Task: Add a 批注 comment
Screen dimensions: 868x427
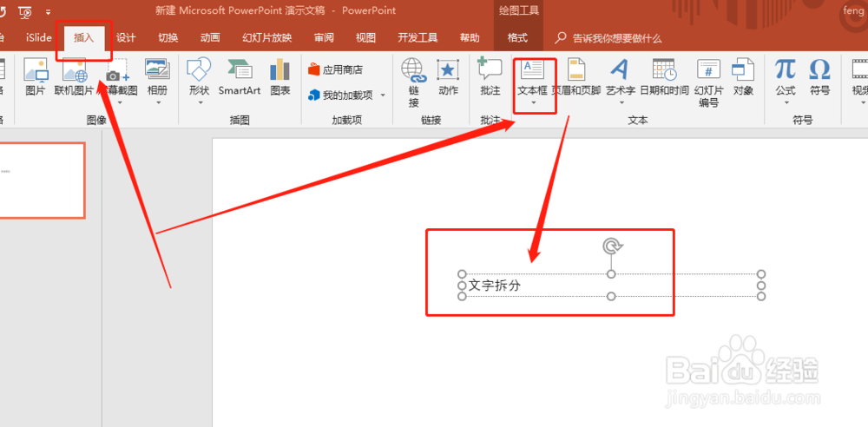Action: (490, 76)
